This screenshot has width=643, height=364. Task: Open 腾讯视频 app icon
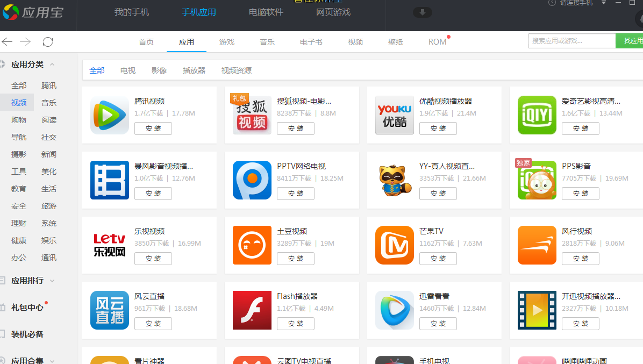[x=110, y=115]
